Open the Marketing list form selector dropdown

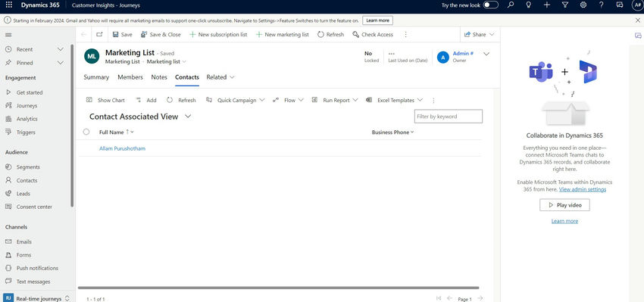(x=167, y=61)
